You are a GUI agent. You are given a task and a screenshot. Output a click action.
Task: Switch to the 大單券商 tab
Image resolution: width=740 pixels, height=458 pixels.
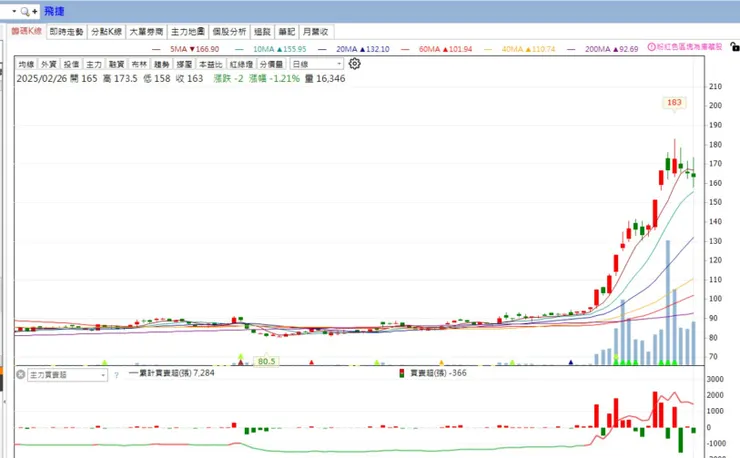pos(146,32)
